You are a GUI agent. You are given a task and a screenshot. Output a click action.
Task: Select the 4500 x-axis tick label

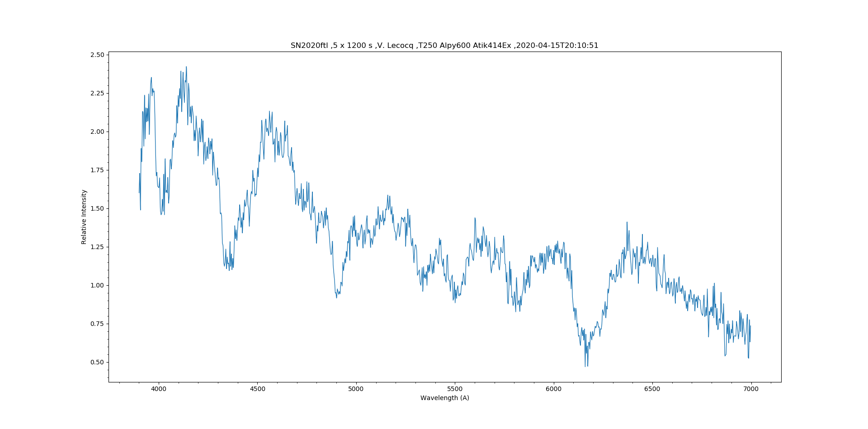pyautogui.click(x=257, y=389)
